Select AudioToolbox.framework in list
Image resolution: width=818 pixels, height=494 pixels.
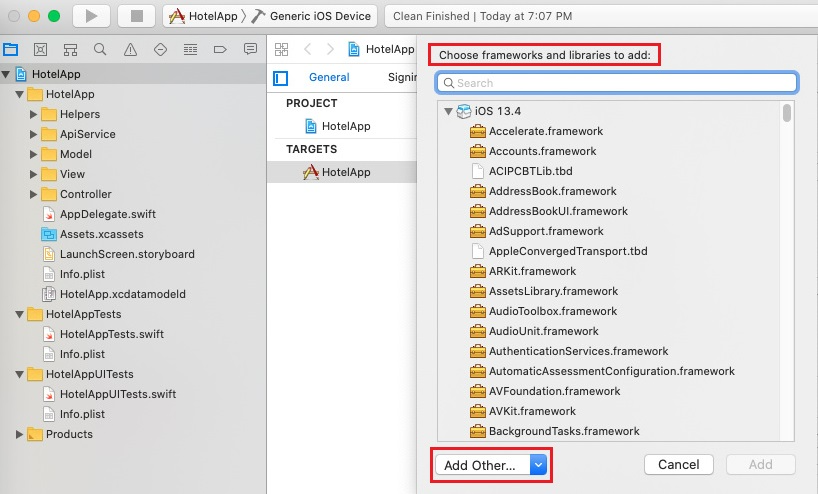[x=552, y=311]
